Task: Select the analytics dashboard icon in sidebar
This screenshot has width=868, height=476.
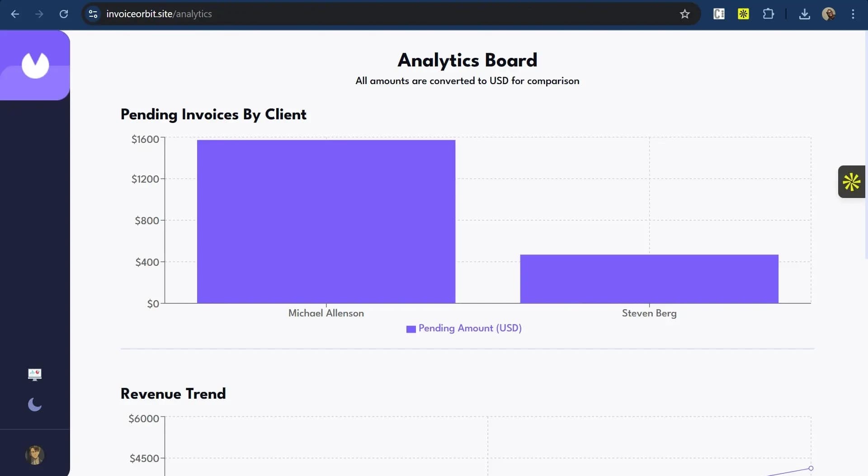Action: point(34,374)
